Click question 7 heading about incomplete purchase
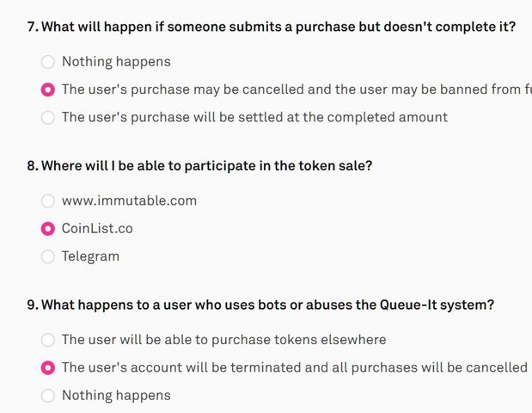This screenshot has height=413, width=532. (272, 27)
